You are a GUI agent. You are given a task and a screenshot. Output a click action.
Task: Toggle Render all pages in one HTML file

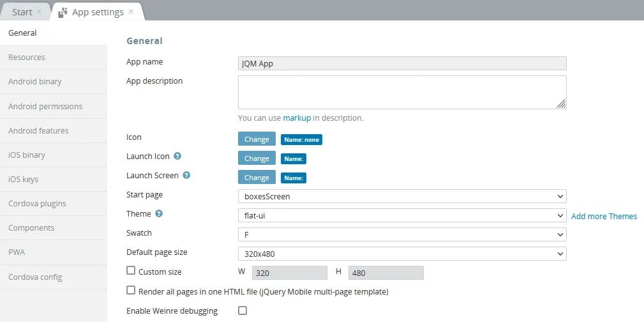(131, 290)
